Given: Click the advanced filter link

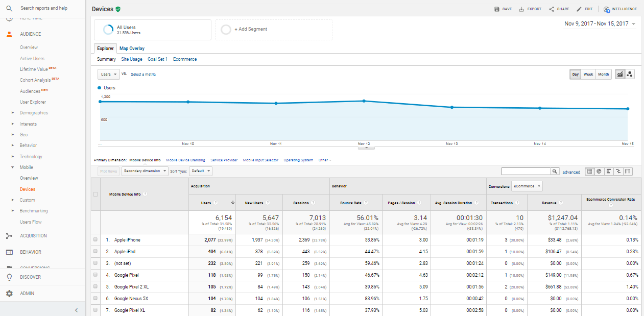Looking at the screenshot, I should pos(571,172).
